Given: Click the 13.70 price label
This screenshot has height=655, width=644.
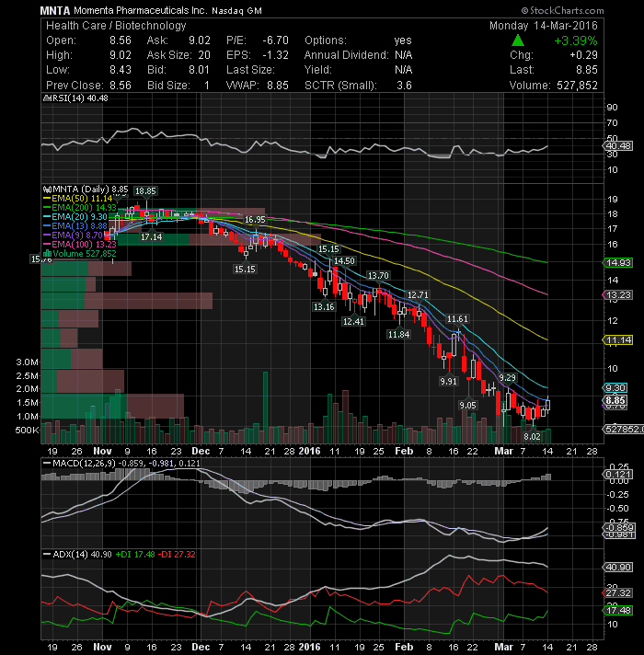Looking at the screenshot, I should point(378,275).
